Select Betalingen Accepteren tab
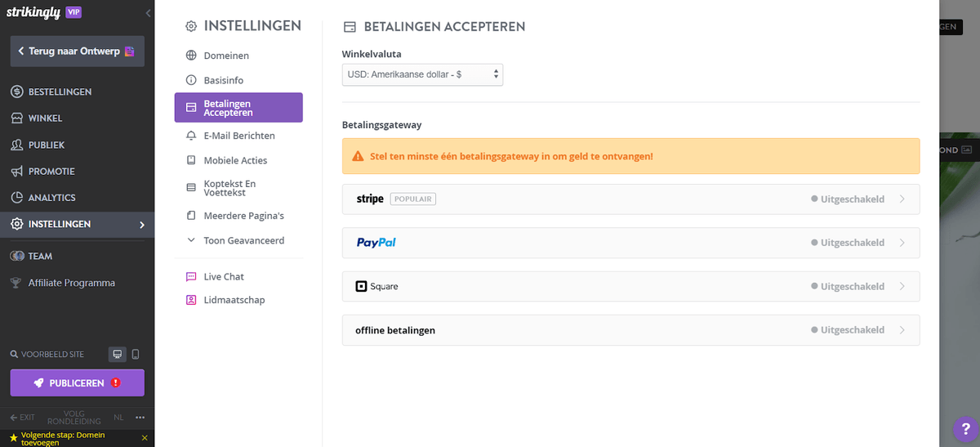 [238, 108]
